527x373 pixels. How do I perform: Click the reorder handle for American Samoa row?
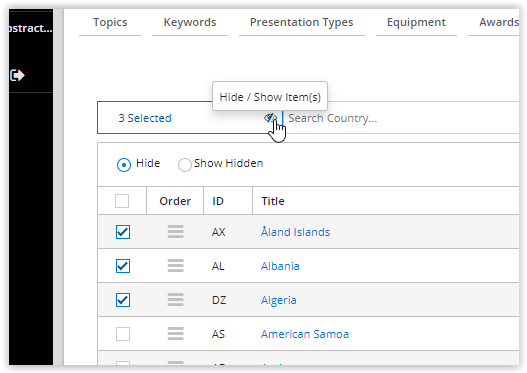(175, 334)
